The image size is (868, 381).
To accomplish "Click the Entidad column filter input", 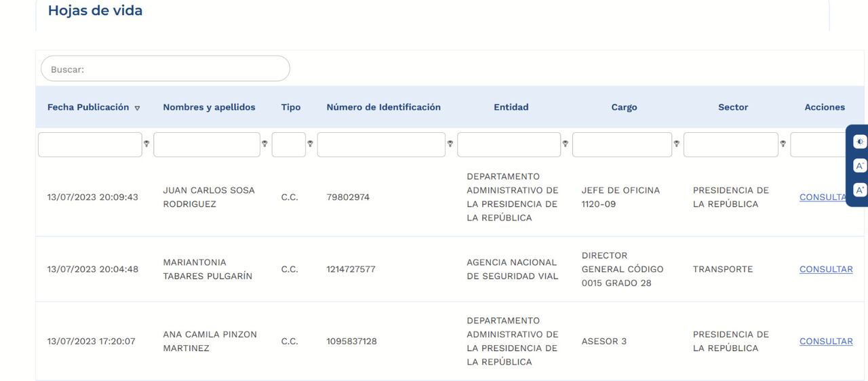I will click(x=509, y=144).
